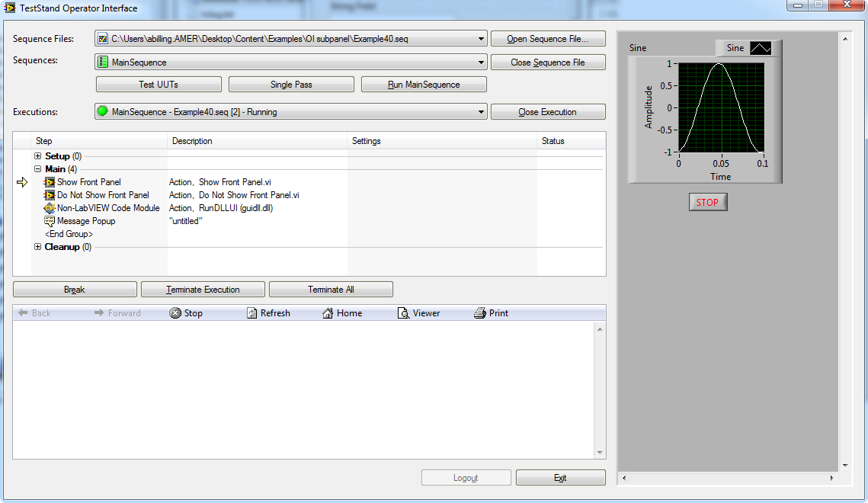Viewport: 868px width, 503px height.
Task: Click the Non-LabVIEW Code Module step icon
Action: (50, 207)
